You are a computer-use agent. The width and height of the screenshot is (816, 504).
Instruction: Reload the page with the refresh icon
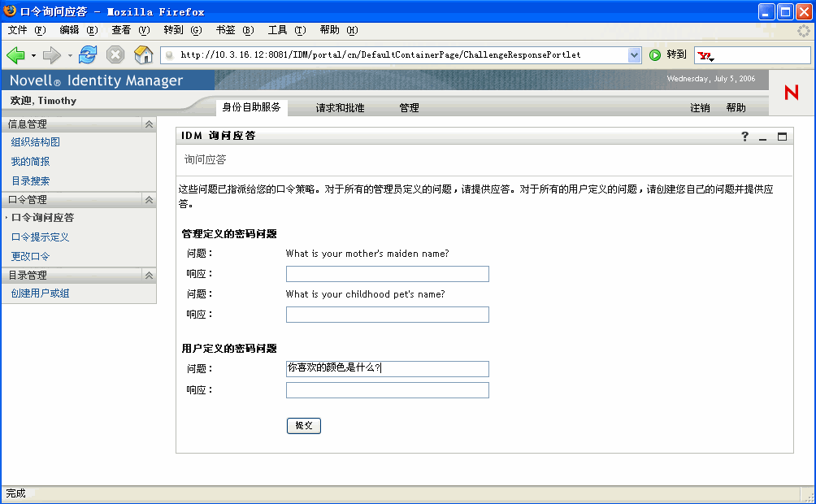[x=88, y=54]
